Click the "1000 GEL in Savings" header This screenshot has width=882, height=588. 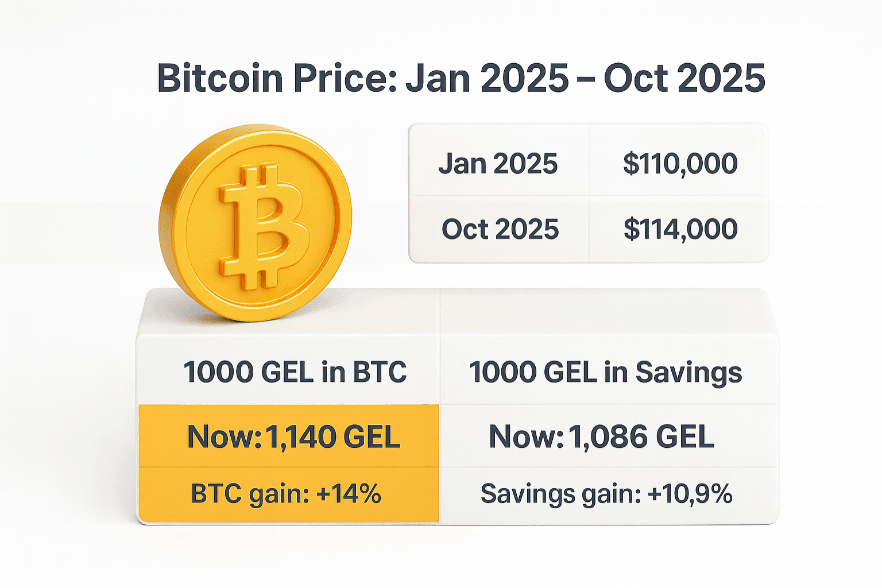606,372
